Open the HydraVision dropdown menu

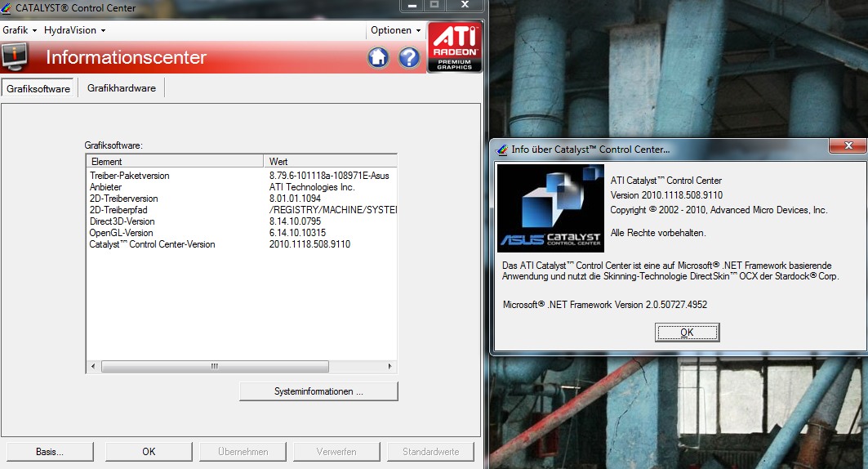point(75,30)
